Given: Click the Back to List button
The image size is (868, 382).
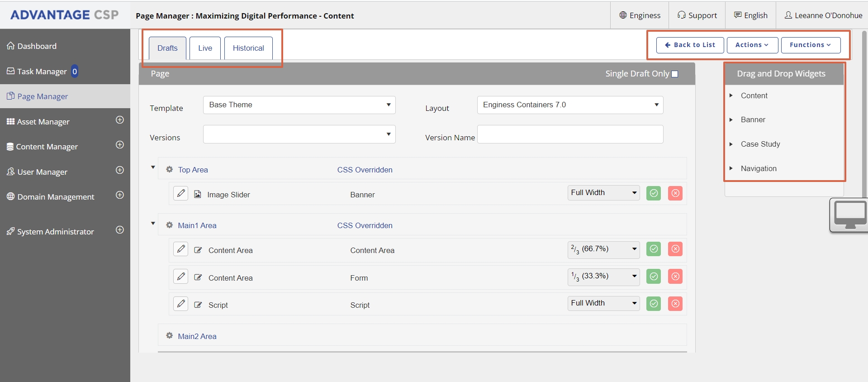Looking at the screenshot, I should click(x=690, y=45).
